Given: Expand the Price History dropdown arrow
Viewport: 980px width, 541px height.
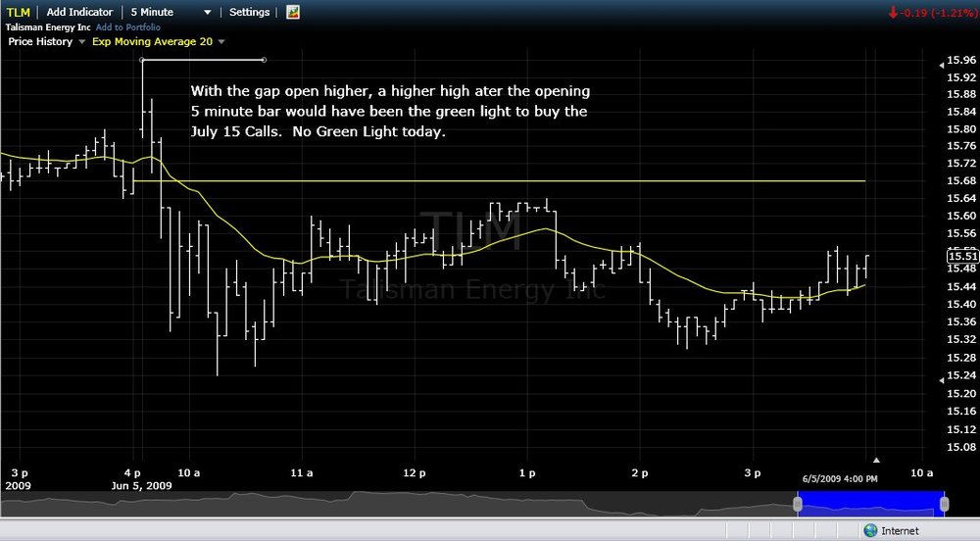Looking at the screenshot, I should [81, 42].
